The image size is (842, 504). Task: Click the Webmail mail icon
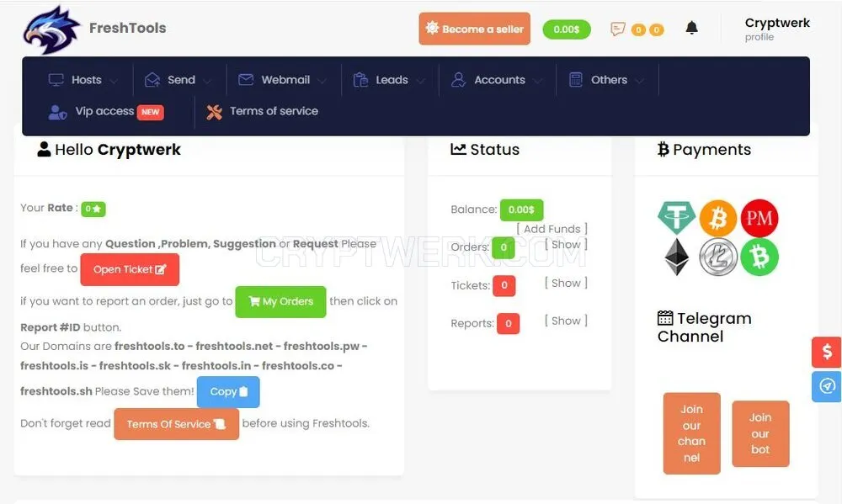click(246, 79)
